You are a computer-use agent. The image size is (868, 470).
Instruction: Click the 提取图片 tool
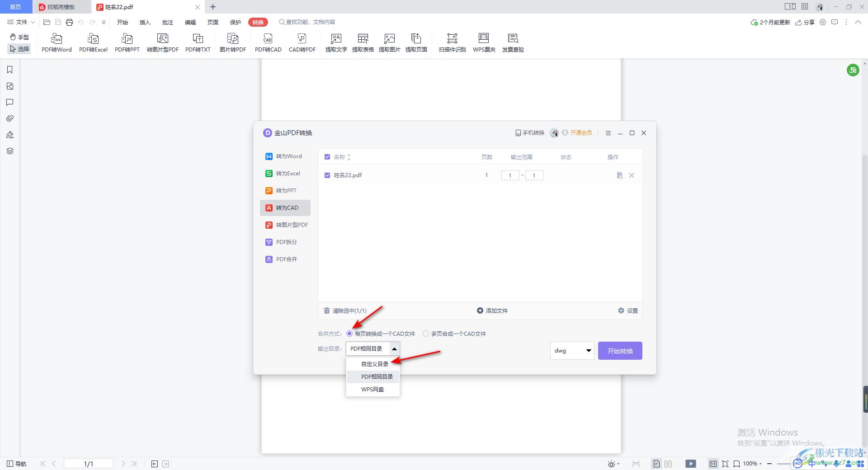coord(389,43)
